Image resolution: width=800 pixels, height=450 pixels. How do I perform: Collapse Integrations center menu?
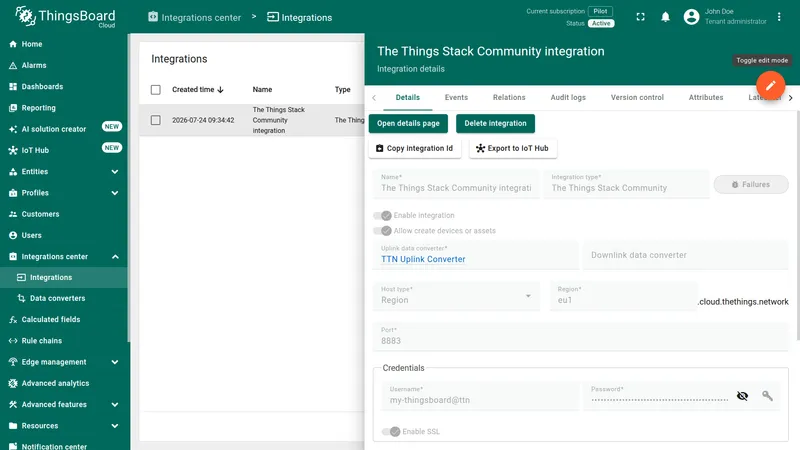click(x=115, y=257)
